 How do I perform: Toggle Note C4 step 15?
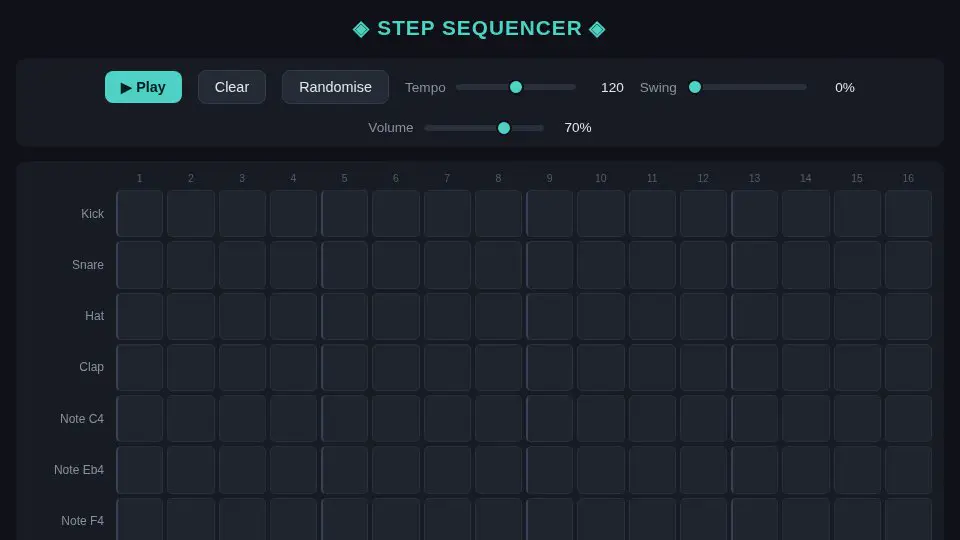click(x=857, y=418)
